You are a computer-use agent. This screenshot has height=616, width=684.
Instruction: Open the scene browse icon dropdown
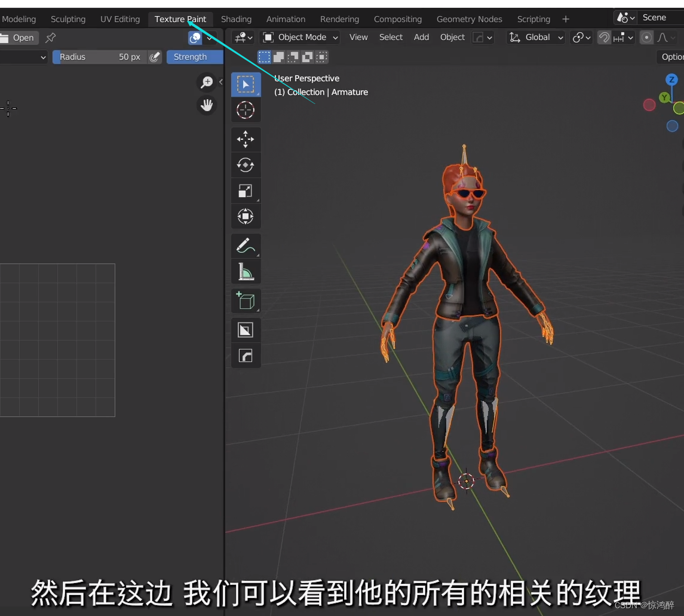pos(625,18)
